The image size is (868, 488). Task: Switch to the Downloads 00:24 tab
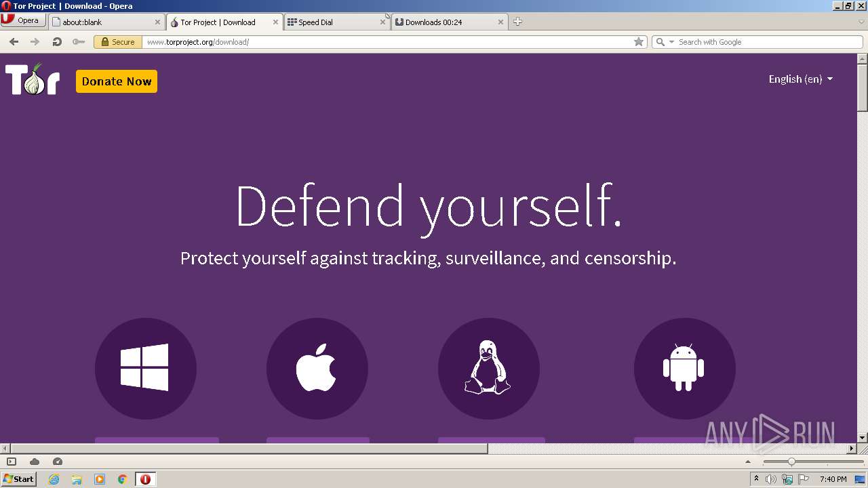pos(449,22)
